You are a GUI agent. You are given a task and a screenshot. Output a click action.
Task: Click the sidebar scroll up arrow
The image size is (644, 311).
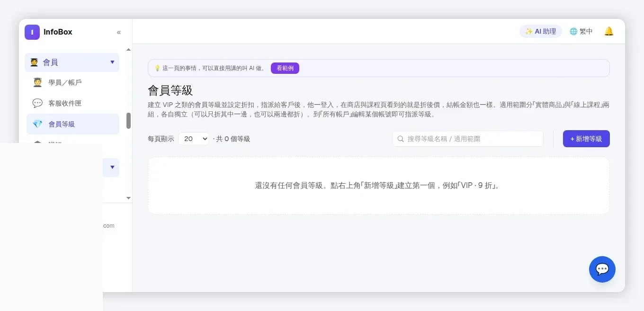(x=128, y=49)
